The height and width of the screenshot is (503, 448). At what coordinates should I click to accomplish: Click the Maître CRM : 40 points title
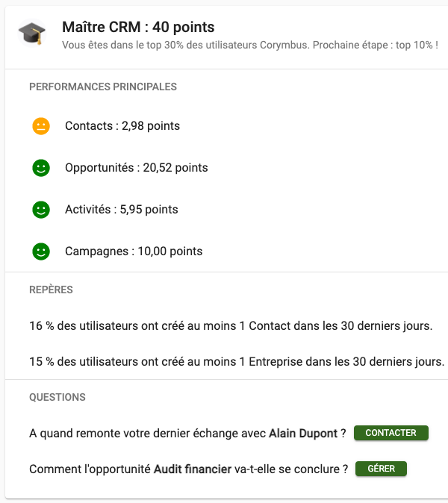point(138,28)
